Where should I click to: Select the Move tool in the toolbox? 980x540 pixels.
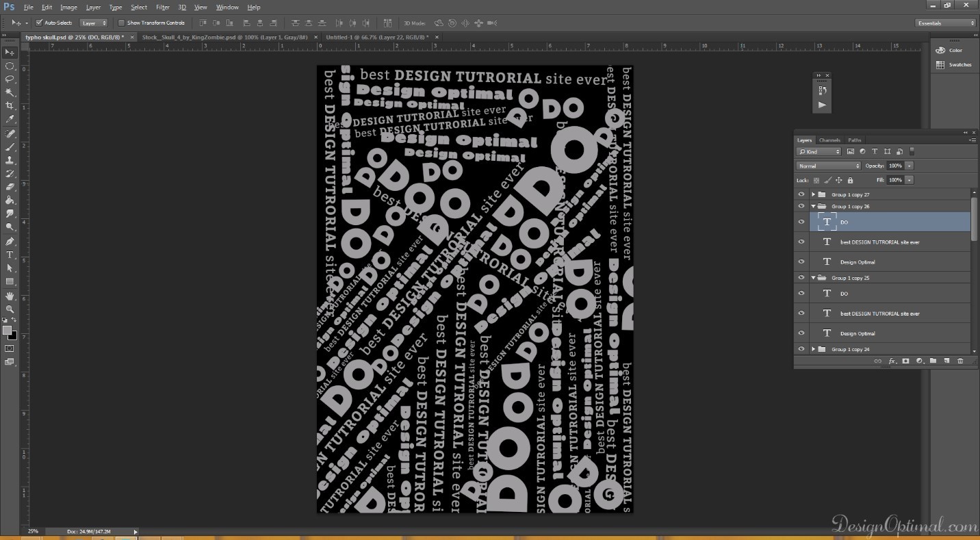click(10, 52)
